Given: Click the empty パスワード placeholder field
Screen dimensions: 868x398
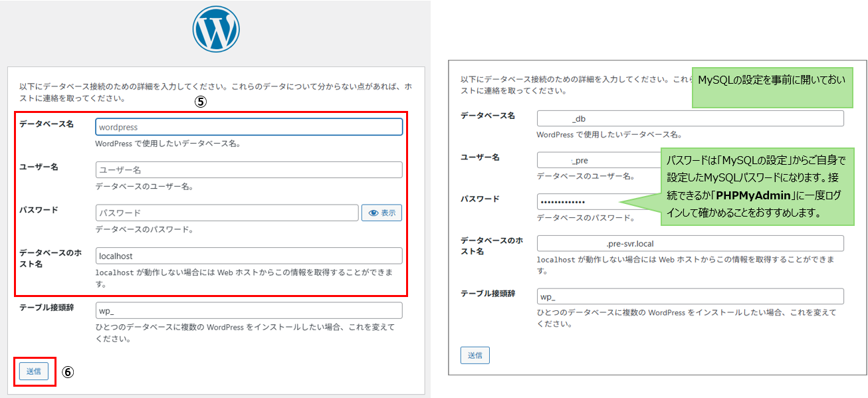Looking at the screenshot, I should coord(227,213).
